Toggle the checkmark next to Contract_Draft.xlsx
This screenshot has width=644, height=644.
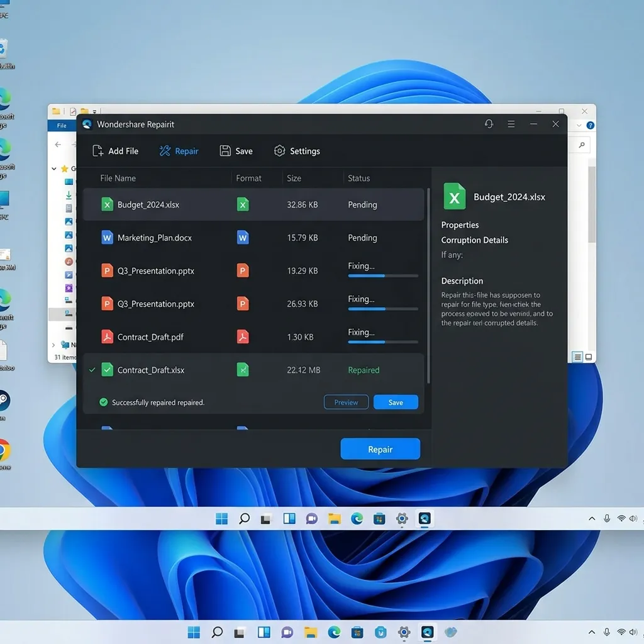pyautogui.click(x=92, y=370)
